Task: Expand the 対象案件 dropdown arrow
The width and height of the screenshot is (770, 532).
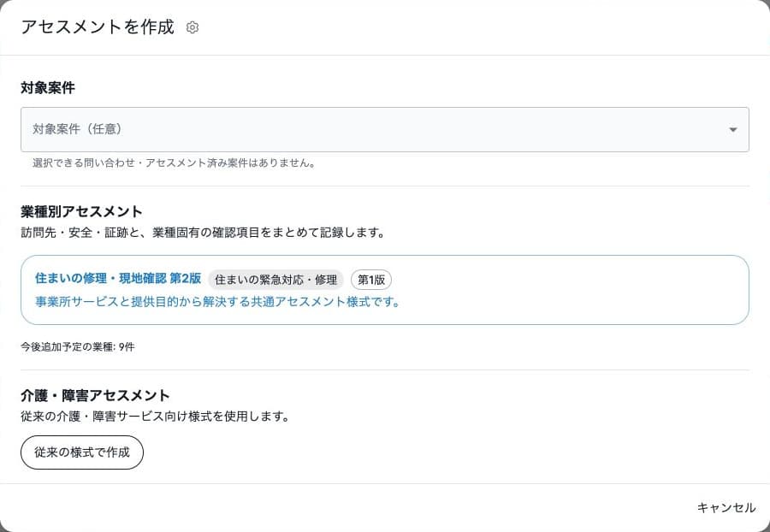Action: 732,129
